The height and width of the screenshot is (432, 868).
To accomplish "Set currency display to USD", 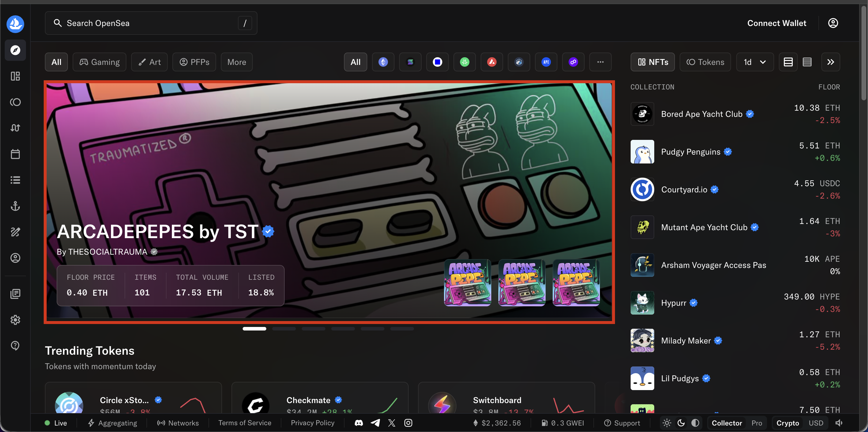I will pos(816,423).
